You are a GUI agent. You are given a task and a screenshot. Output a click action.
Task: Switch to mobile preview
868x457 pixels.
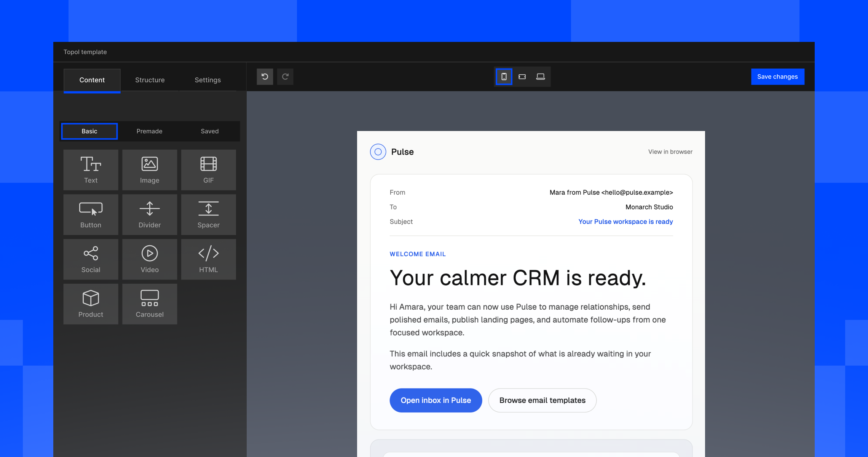tap(504, 77)
